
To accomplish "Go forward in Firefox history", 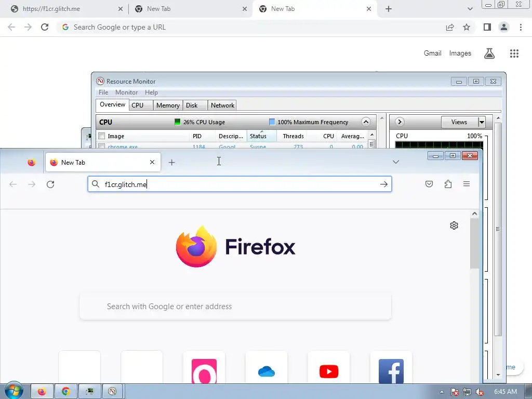I will point(32,184).
